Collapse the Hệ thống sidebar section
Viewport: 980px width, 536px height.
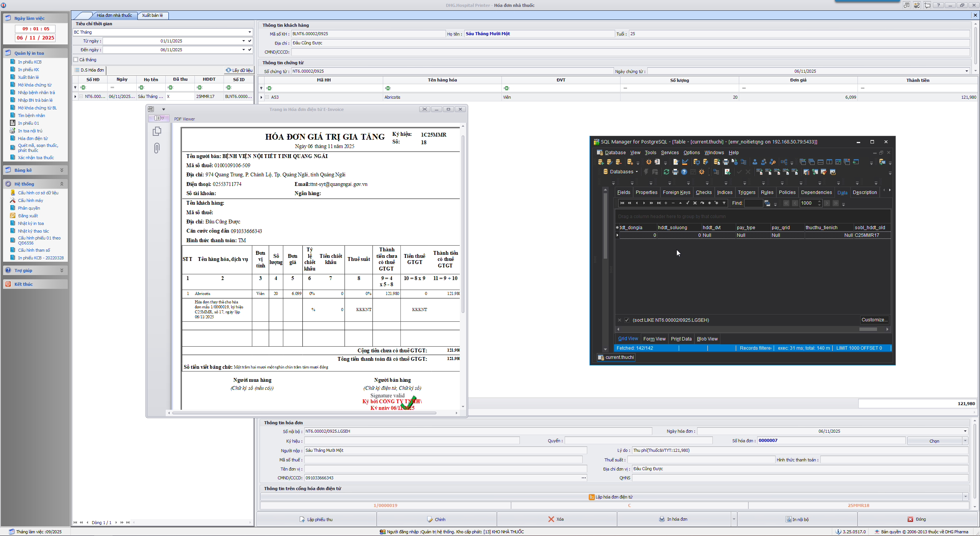pos(62,184)
